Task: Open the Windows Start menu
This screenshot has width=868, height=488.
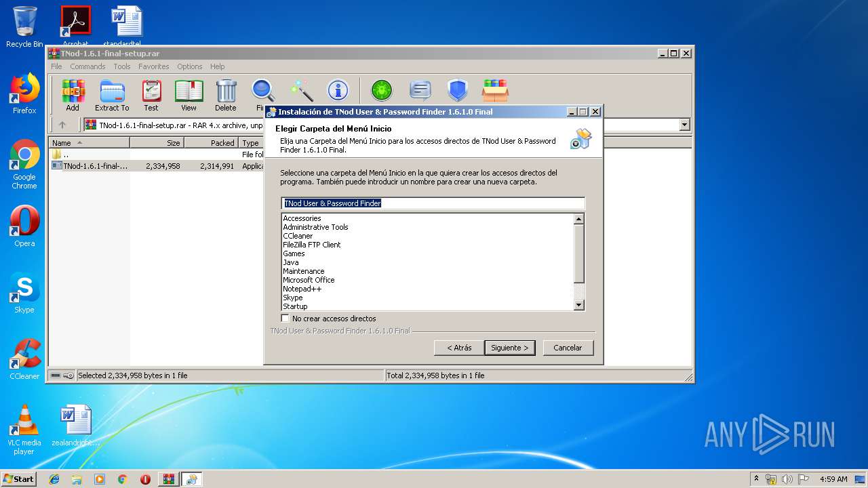Action: (x=18, y=479)
